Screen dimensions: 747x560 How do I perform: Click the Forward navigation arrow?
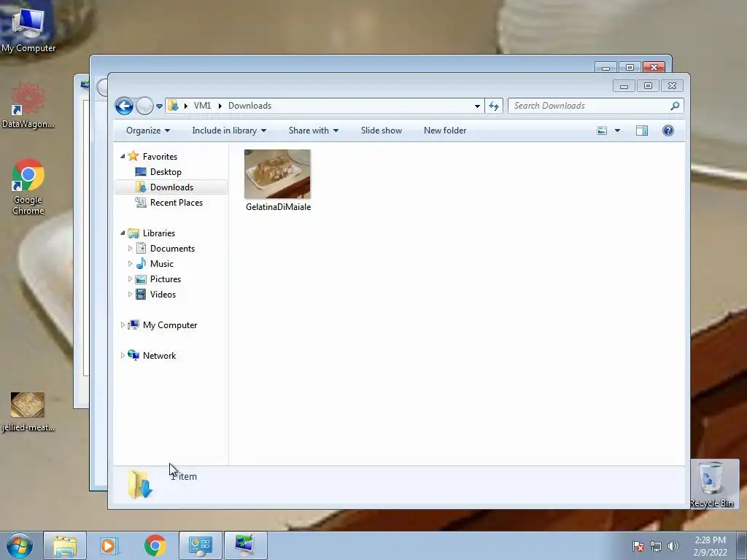point(144,106)
